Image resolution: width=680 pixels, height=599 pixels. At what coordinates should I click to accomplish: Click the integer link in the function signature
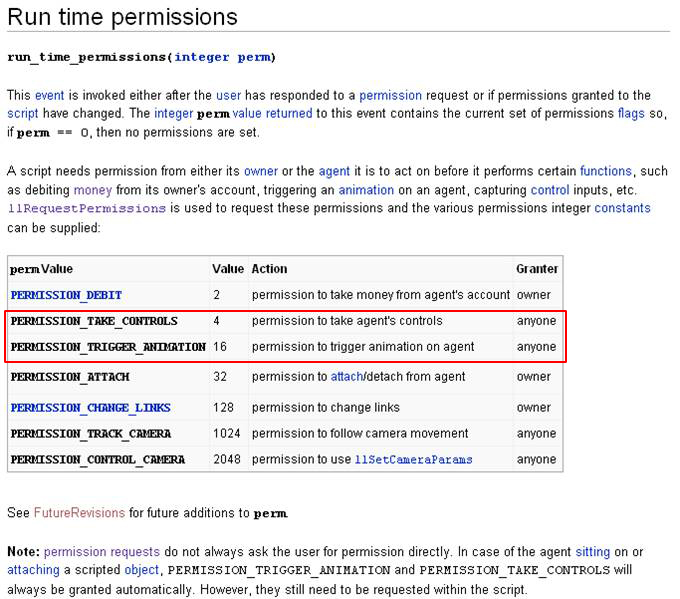coord(203,57)
